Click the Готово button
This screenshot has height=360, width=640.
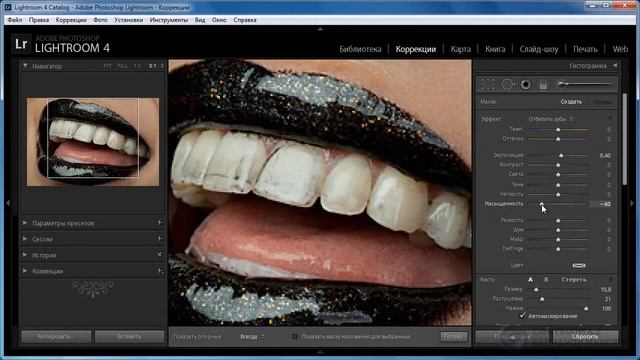(453, 336)
